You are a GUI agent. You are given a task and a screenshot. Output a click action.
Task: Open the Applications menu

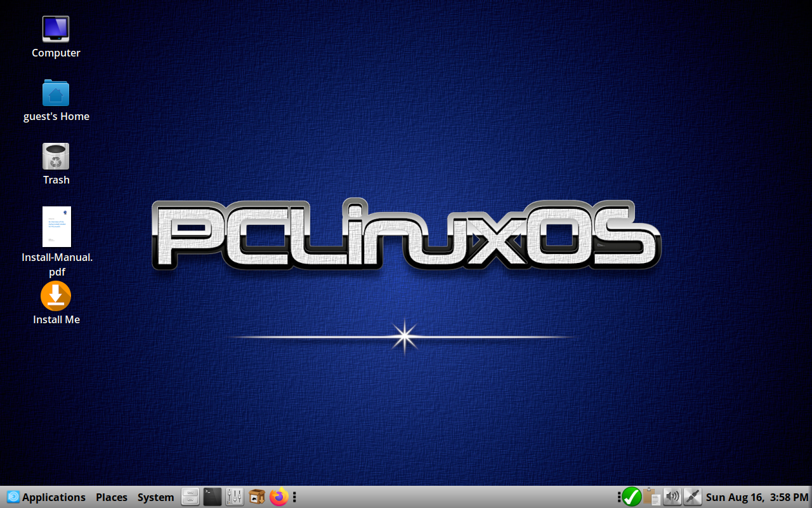coord(46,497)
